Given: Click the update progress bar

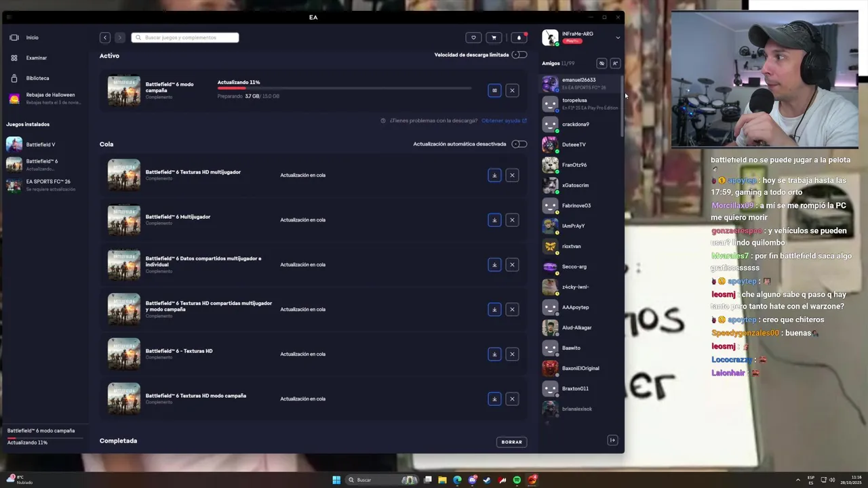Looking at the screenshot, I should (x=344, y=87).
